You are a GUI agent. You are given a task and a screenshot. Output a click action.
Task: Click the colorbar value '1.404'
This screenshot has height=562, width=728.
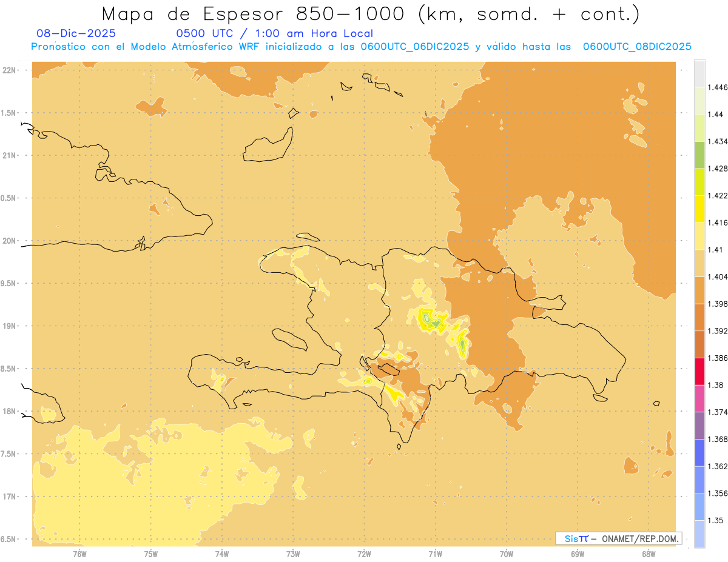[x=718, y=276]
